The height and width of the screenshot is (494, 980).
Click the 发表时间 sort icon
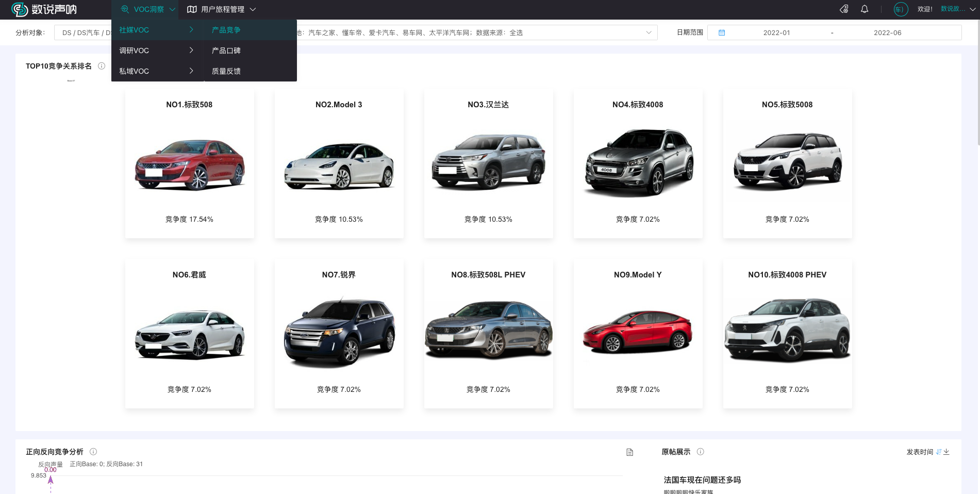coord(939,452)
